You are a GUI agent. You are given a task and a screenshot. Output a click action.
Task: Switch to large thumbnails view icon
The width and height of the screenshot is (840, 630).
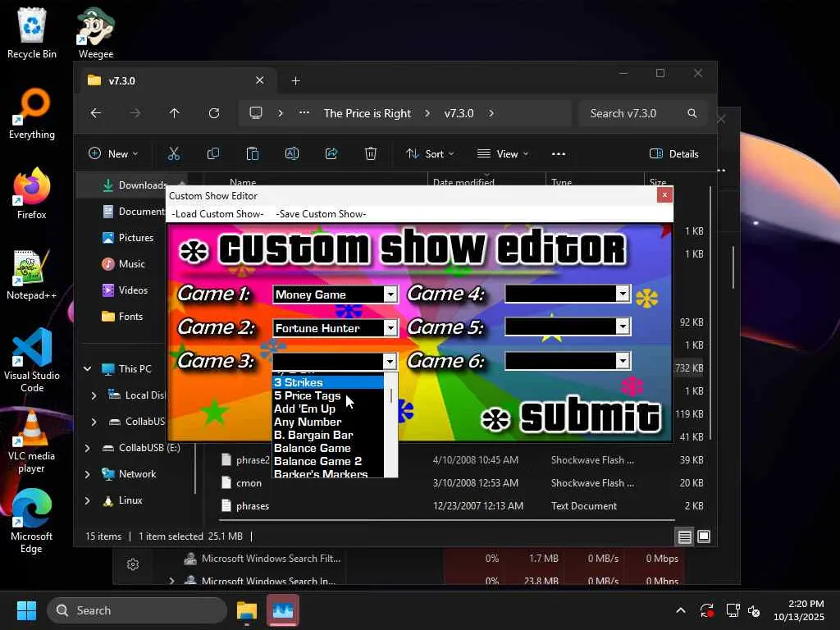(704, 536)
